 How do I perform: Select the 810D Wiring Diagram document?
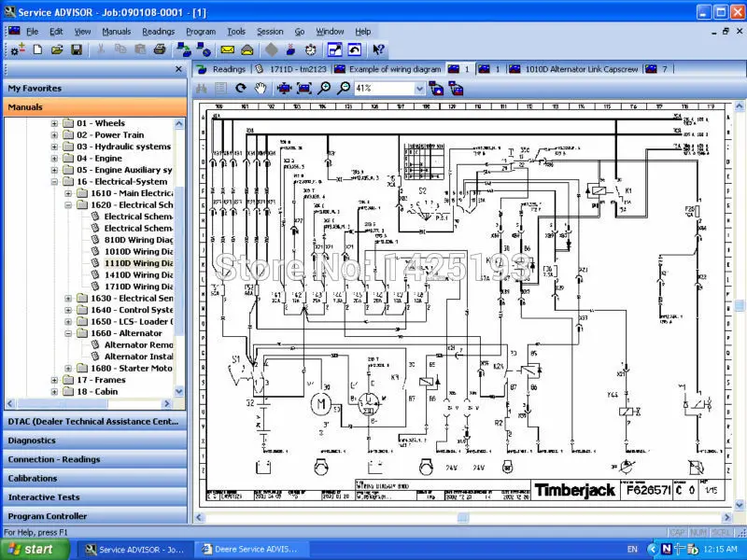(x=138, y=240)
